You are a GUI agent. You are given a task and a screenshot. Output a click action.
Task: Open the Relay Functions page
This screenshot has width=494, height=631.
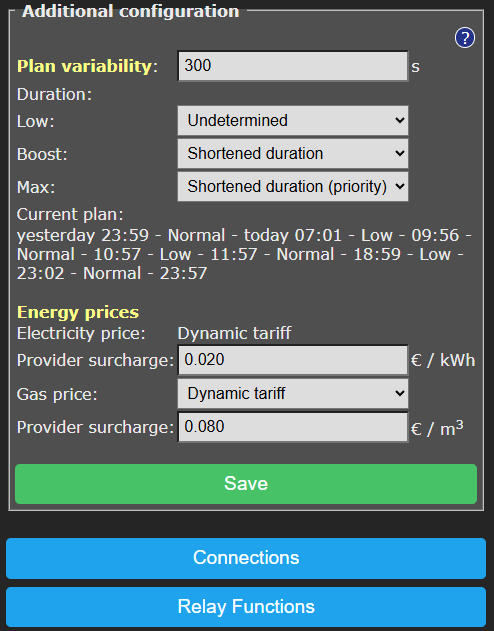click(x=246, y=607)
